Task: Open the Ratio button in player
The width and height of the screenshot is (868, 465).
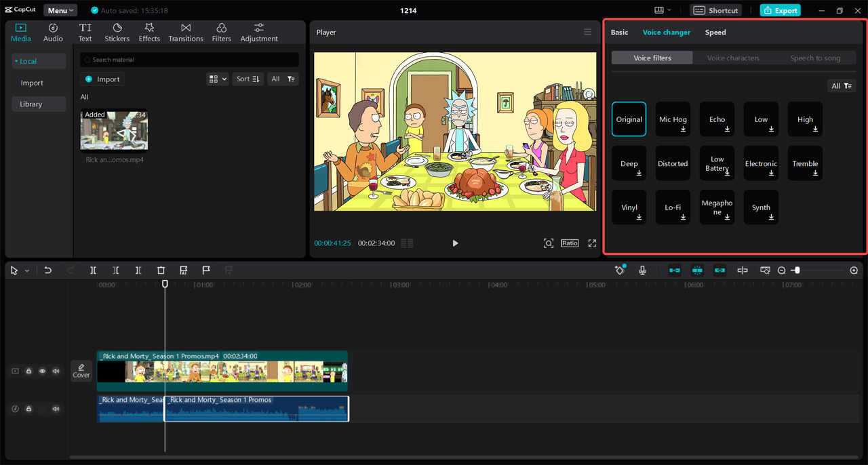Action: coord(570,243)
